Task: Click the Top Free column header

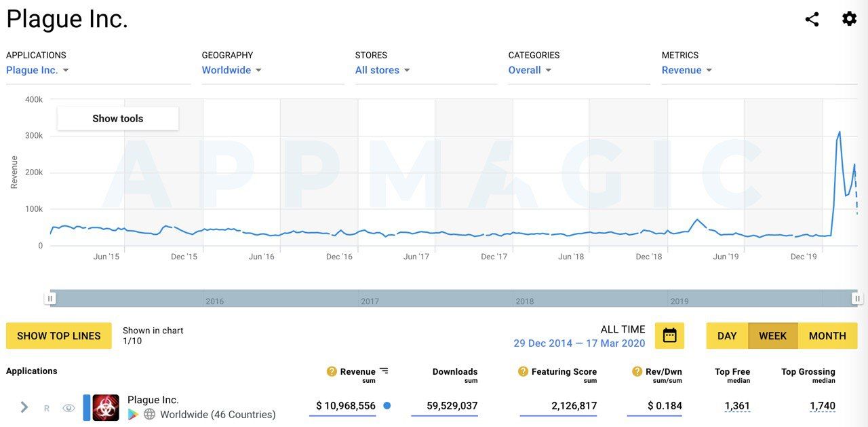Action: (732, 371)
